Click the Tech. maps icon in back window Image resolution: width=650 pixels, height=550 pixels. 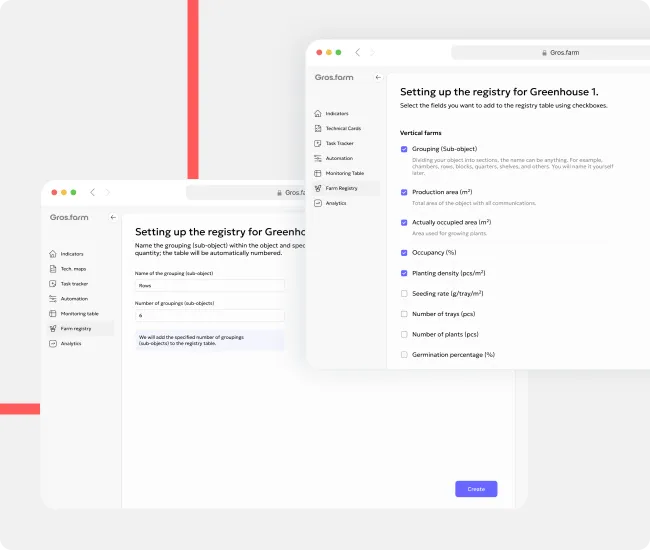52,269
